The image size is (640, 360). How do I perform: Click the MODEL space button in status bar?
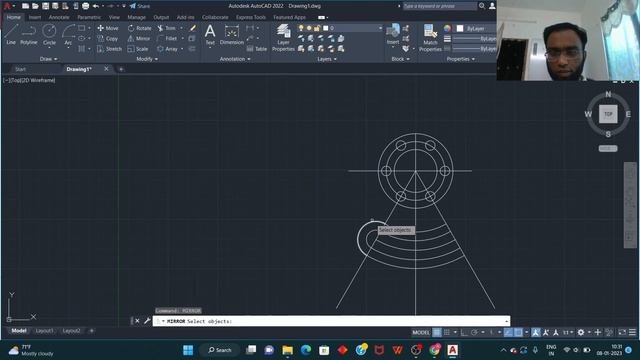click(x=421, y=332)
